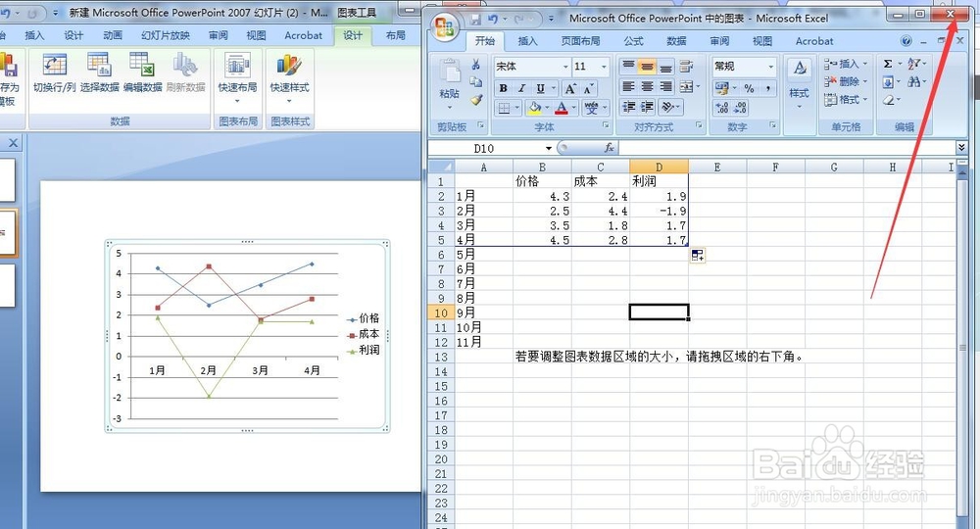
Task: Click the Cut scissors icon in Excel
Action: 475,65
